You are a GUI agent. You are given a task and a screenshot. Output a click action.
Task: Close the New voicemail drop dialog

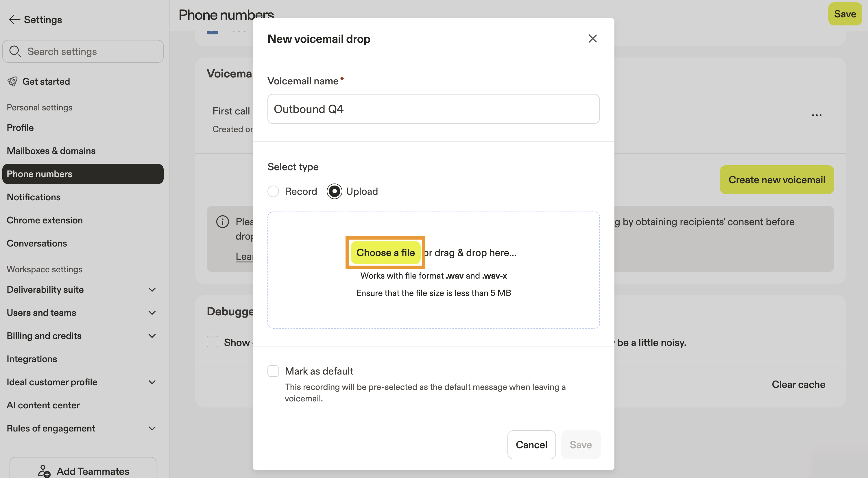point(592,39)
